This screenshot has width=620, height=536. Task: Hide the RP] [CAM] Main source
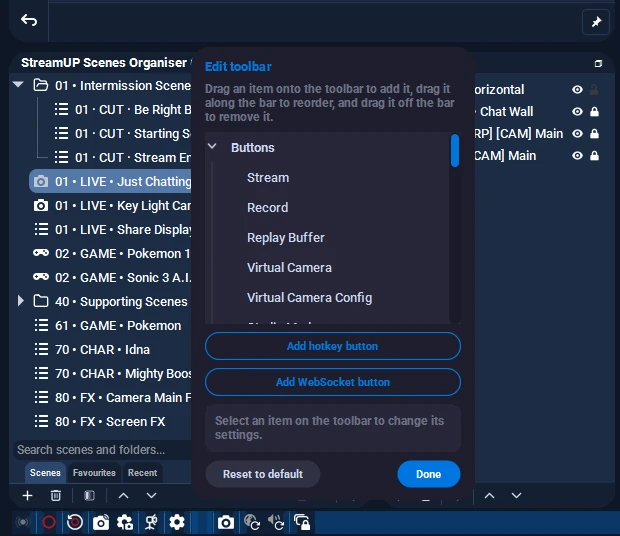tap(577, 134)
